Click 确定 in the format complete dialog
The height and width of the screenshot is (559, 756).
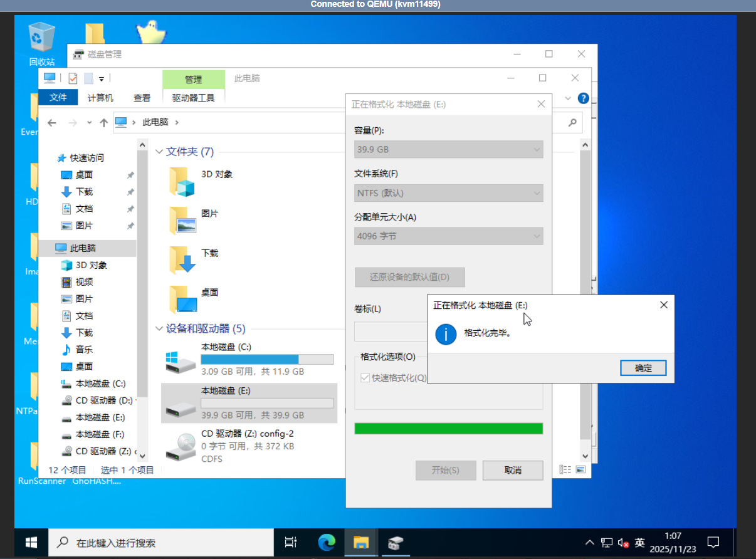coord(643,368)
